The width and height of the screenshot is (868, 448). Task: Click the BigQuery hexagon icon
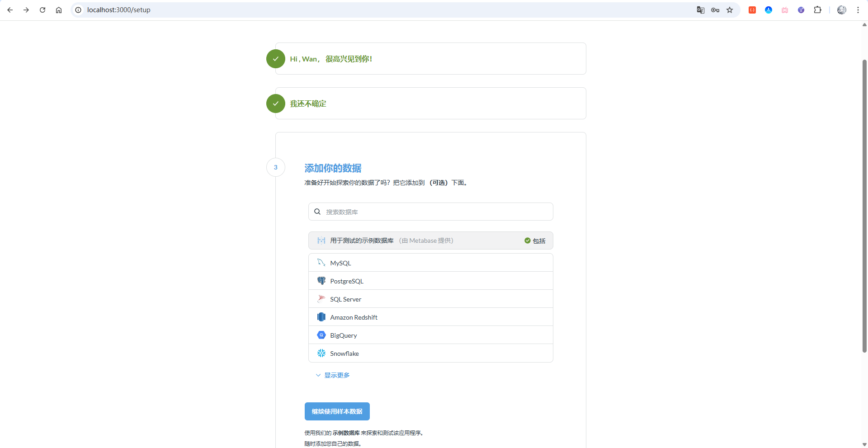321,335
